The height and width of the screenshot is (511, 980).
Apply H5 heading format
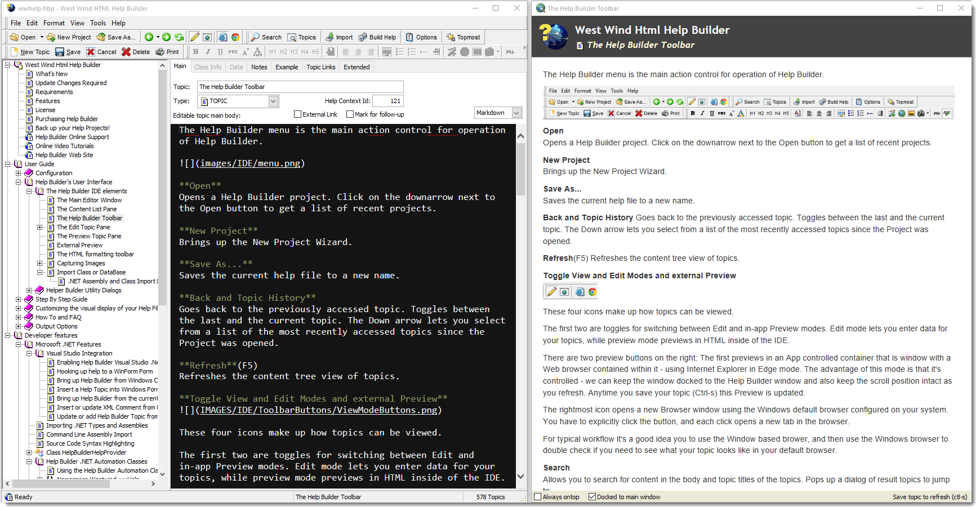pyautogui.click(x=315, y=52)
